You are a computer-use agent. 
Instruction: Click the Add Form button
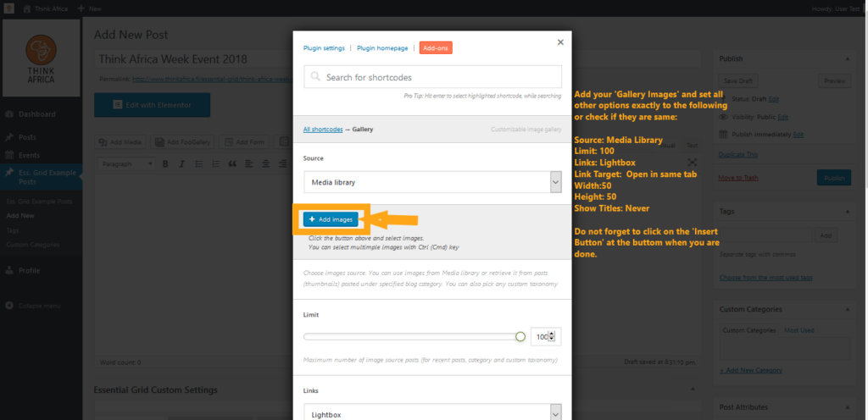(245, 142)
